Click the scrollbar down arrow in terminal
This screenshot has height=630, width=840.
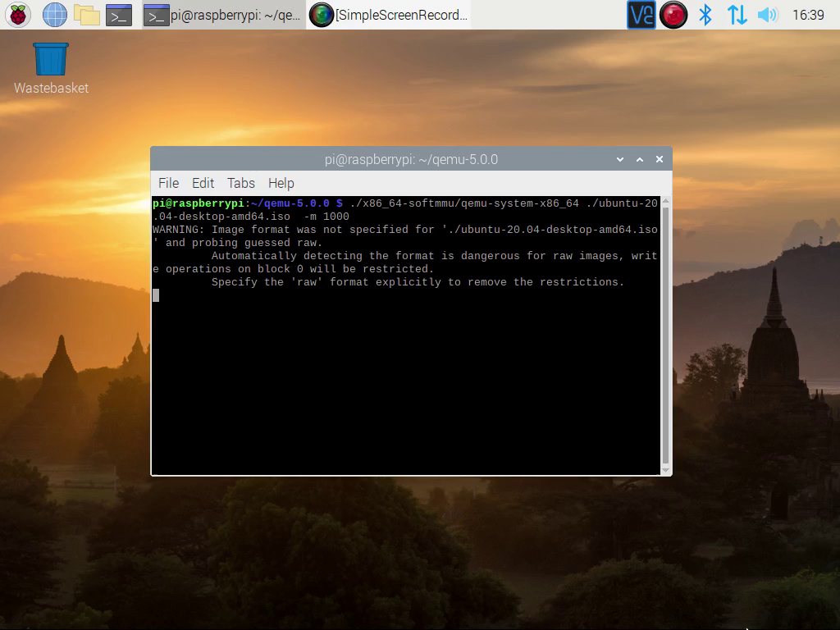(666, 470)
